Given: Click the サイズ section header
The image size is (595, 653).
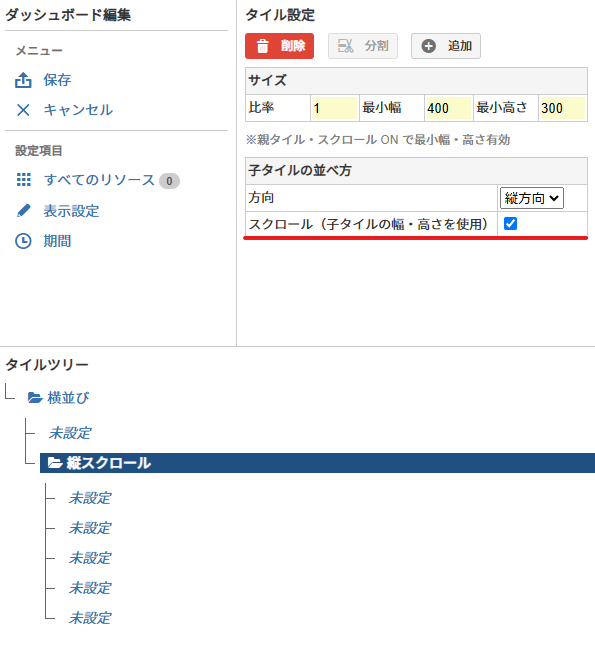Looking at the screenshot, I should (416, 81).
